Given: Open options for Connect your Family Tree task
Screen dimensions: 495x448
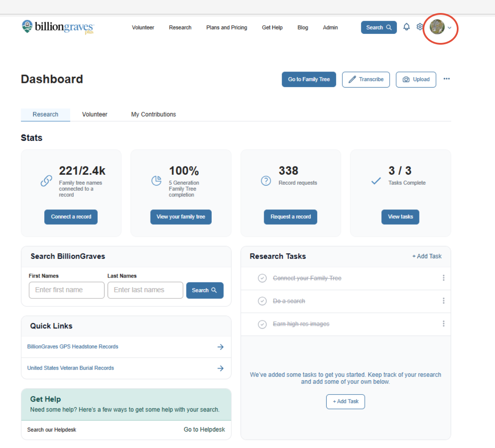Looking at the screenshot, I should pyautogui.click(x=443, y=278).
